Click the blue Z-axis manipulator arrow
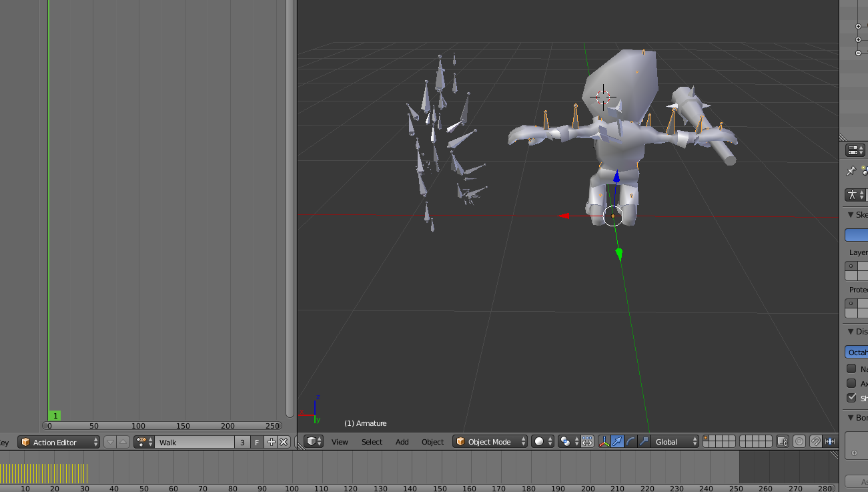This screenshot has height=492, width=868. coord(616,177)
